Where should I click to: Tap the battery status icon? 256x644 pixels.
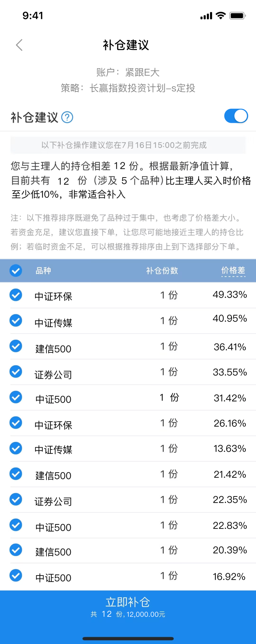(238, 16)
